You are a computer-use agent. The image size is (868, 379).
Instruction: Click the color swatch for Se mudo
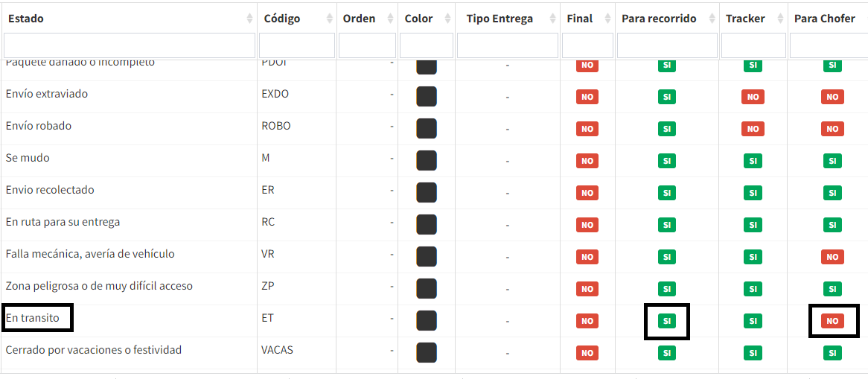point(427,160)
